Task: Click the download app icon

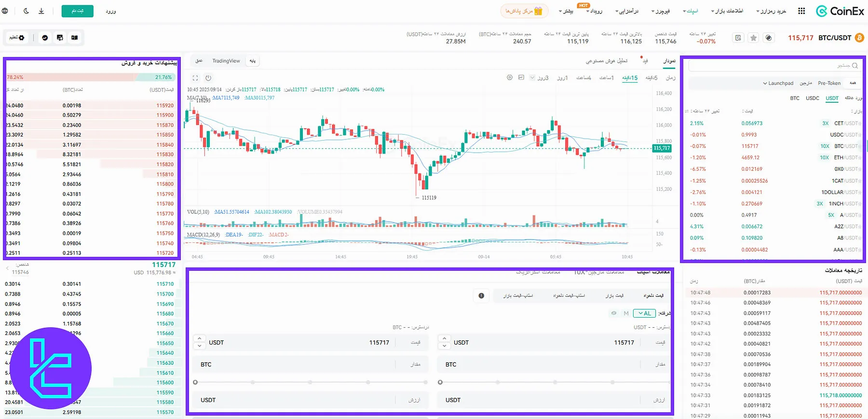Action: 41,11
